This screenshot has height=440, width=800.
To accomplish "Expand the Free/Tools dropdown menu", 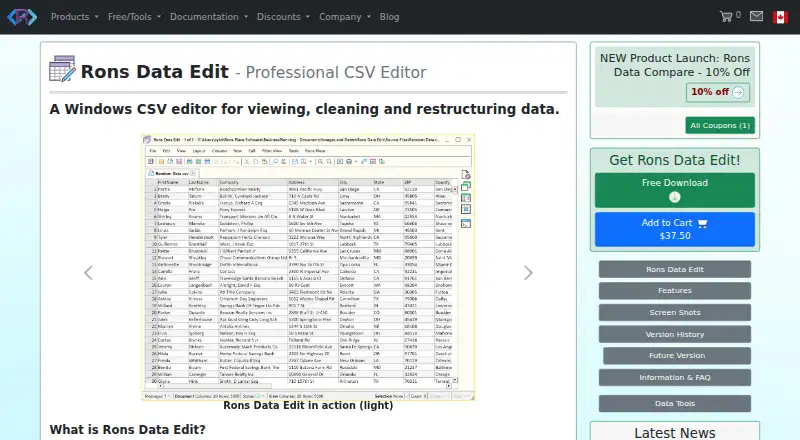I will (x=134, y=17).
